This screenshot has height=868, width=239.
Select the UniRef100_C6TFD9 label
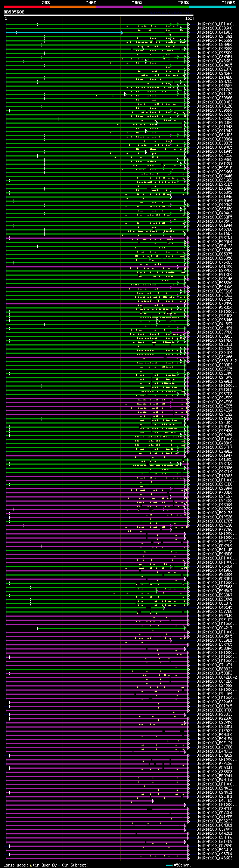[214, 842]
